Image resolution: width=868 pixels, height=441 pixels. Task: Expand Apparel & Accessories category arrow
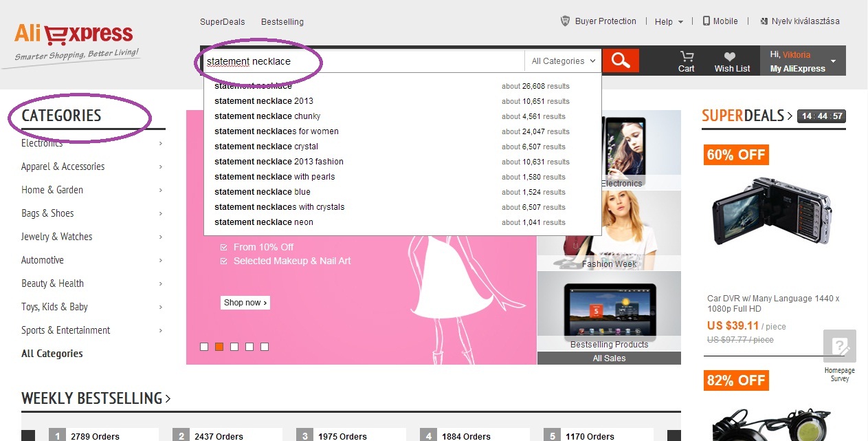pos(161,166)
